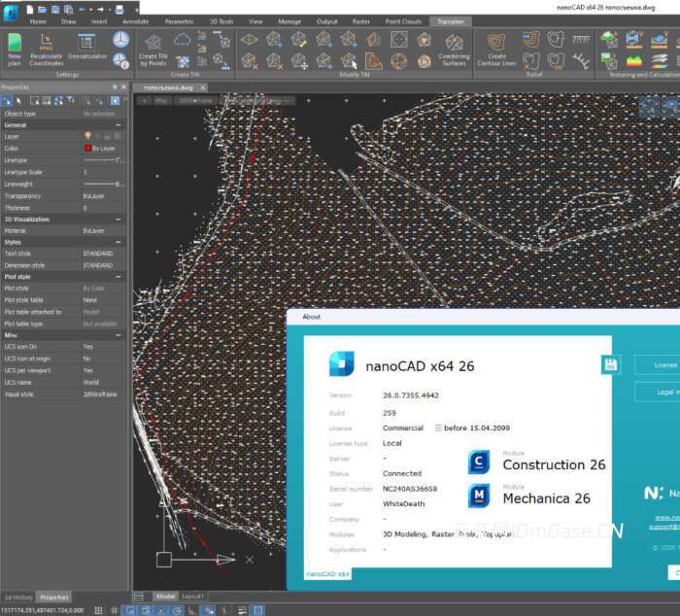This screenshot has height=616, width=680.
Task: Click the print icon in quick access toolbar
Action: (x=119, y=9)
